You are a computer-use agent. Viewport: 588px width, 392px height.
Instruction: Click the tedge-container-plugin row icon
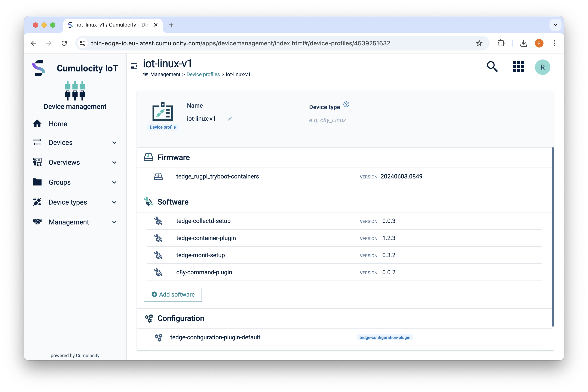[158, 238]
